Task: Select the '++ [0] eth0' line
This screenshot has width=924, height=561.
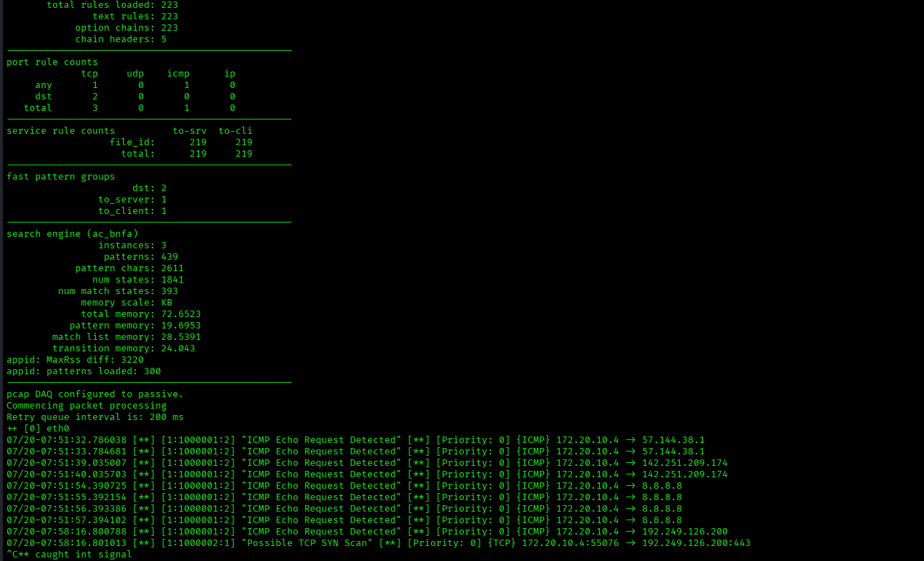Action: [x=38, y=429]
